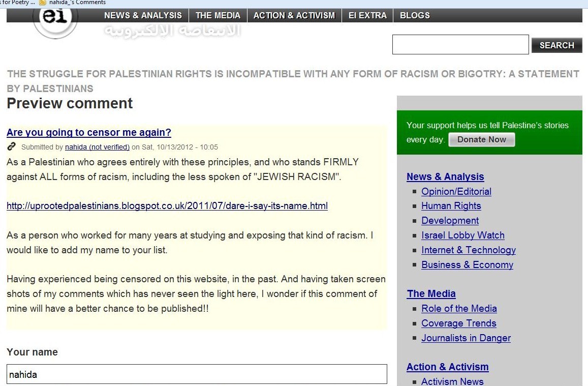Image resolution: width=588 pixels, height=386 pixels.
Task: Select Blogs in the top navigation
Action: click(415, 15)
